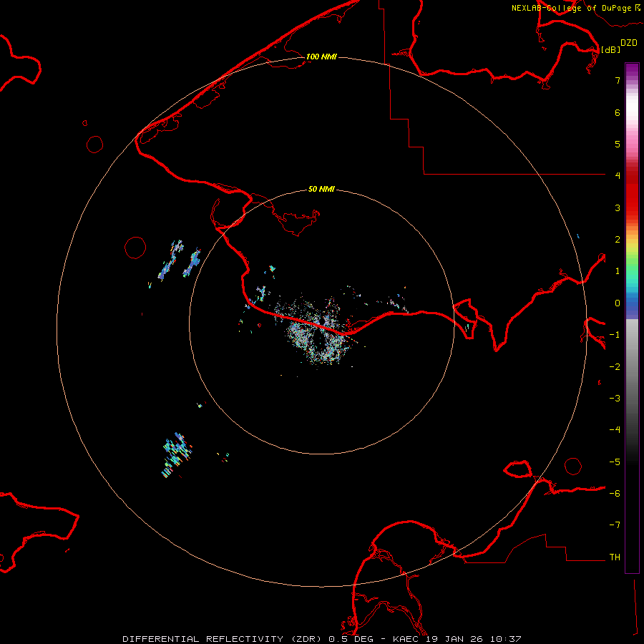Click the scale value 0 label

618,303
